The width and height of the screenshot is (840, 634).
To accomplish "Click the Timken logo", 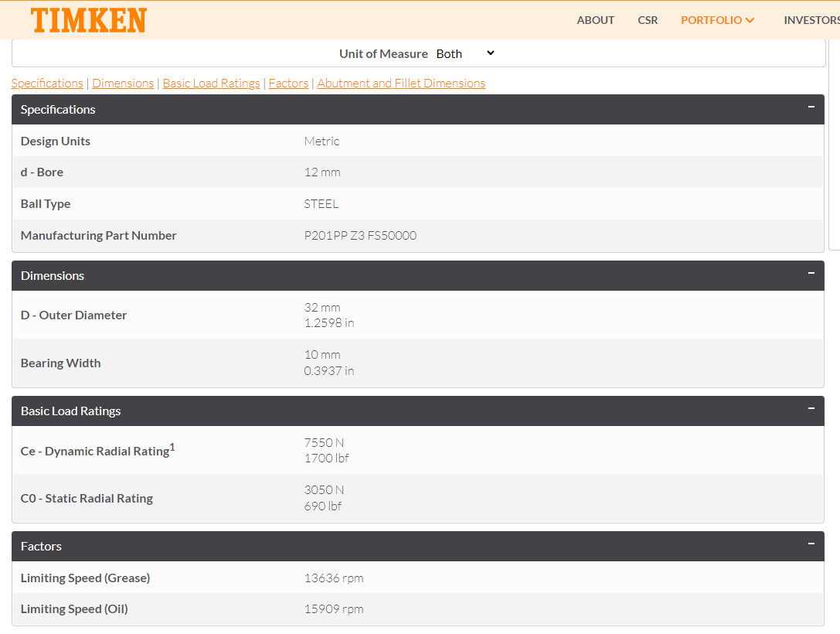I will tap(88, 20).
